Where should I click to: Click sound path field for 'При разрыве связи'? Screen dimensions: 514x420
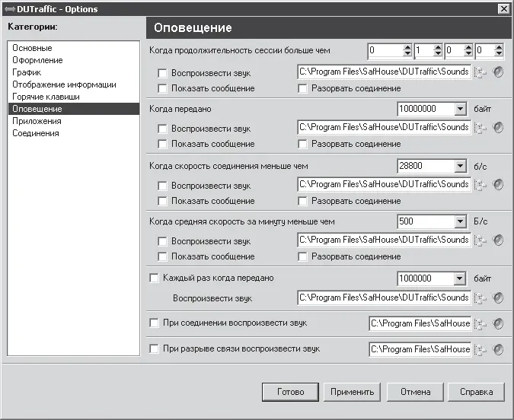tap(420, 349)
